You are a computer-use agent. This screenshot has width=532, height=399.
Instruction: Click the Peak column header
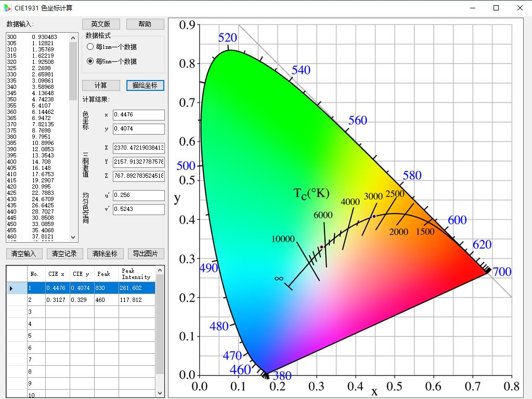(107, 274)
